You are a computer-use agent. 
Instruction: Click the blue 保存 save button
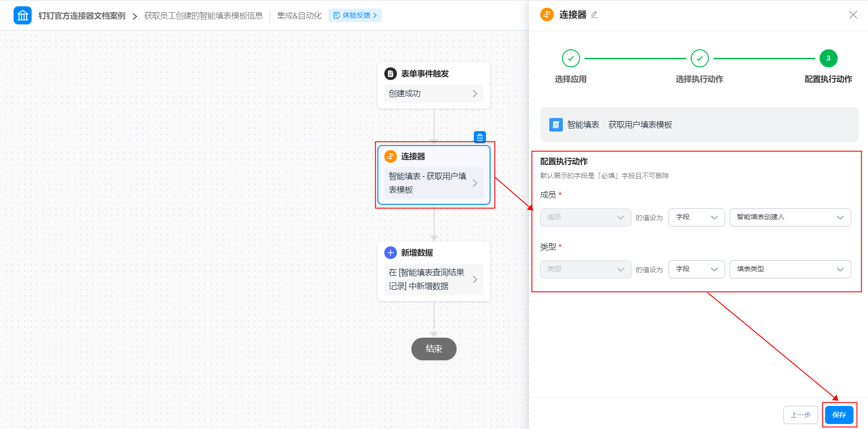[839, 415]
